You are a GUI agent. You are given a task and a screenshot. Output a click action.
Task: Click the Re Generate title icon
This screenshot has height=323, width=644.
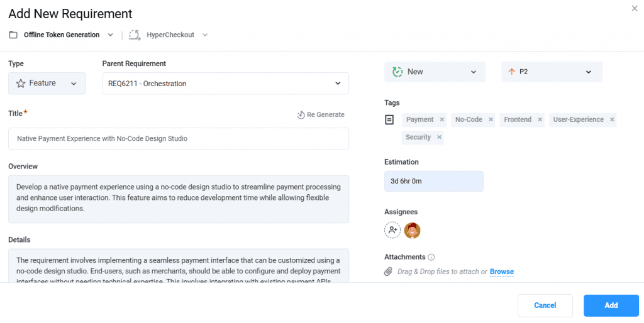point(301,115)
